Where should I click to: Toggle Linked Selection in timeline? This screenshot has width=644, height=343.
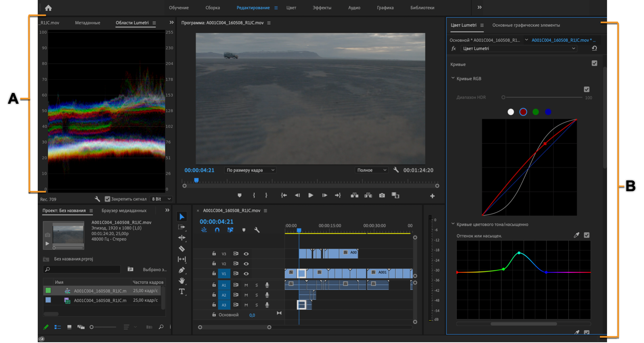(x=230, y=230)
